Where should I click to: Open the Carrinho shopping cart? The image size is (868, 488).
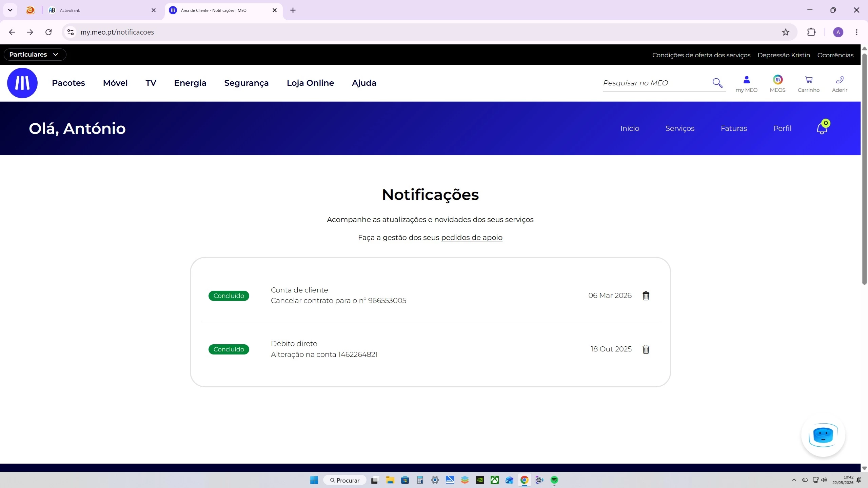tap(809, 84)
